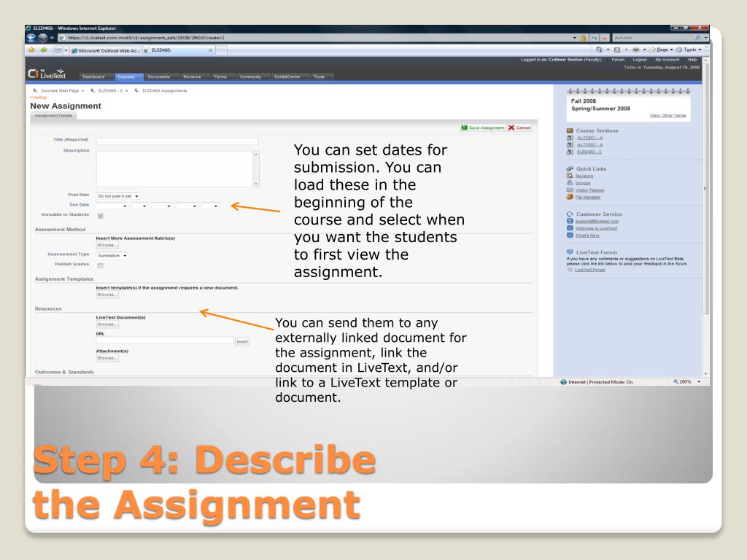This screenshot has width=747, height=560.
Task: Open the Tools menu dropdown in the command bar
Action: [x=690, y=50]
